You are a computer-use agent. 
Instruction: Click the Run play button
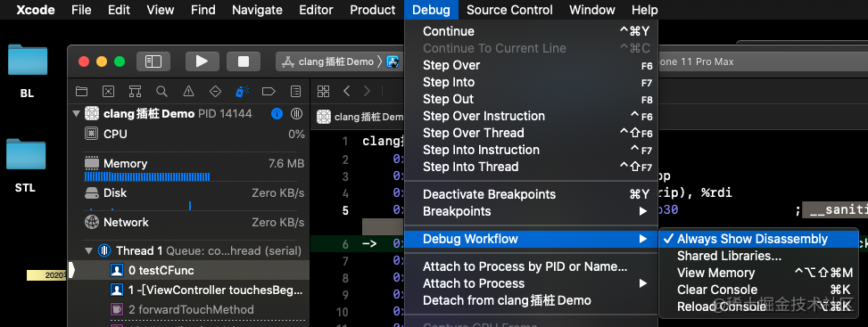(202, 61)
